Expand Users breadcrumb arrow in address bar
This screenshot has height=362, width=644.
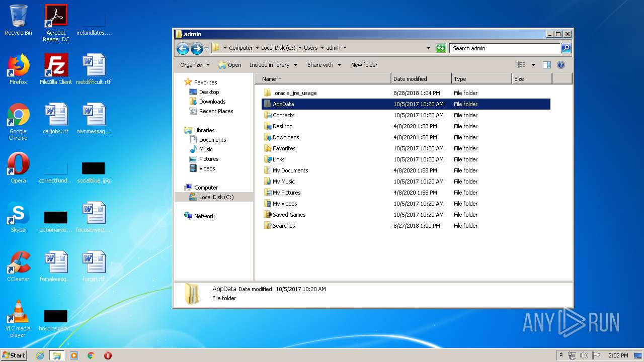321,48
